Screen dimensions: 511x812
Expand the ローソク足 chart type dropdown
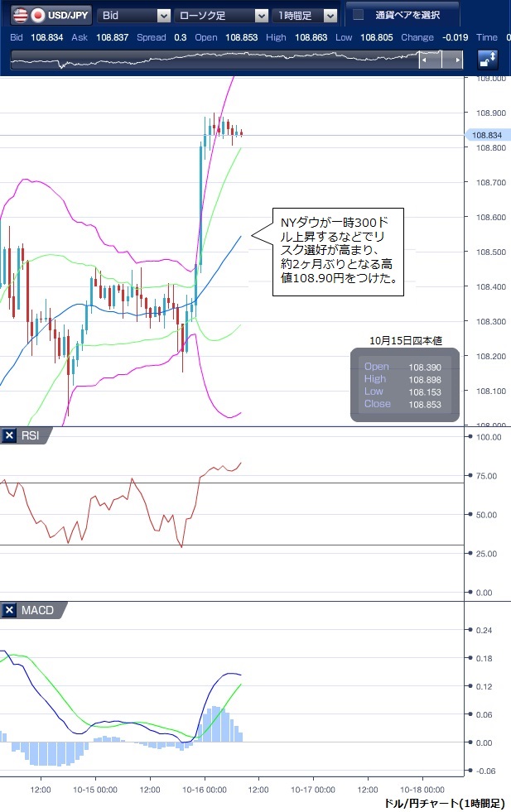pyautogui.click(x=262, y=15)
